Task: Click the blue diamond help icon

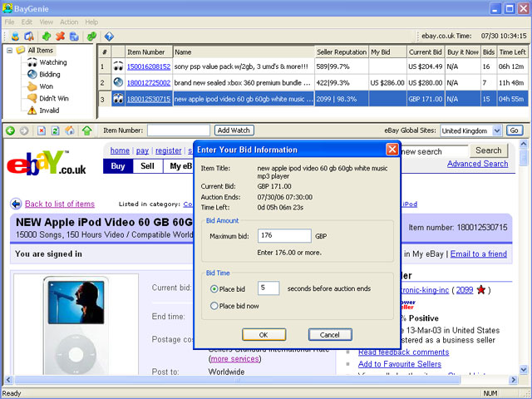Action: 109,36
